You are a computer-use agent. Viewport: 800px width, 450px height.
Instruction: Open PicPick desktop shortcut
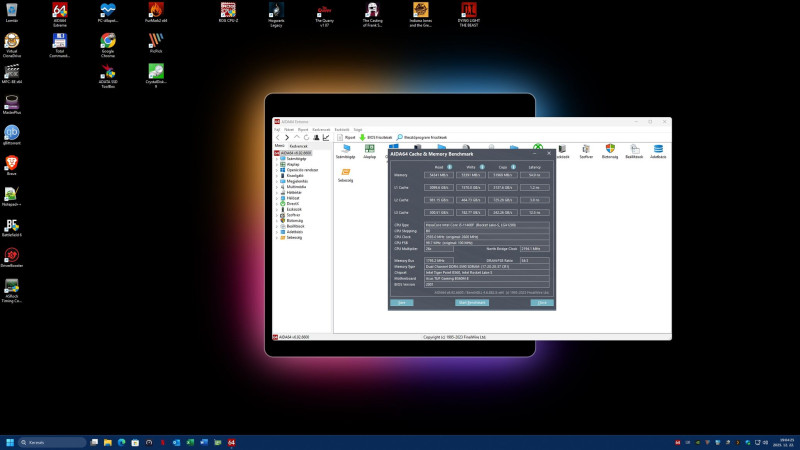coord(156,43)
